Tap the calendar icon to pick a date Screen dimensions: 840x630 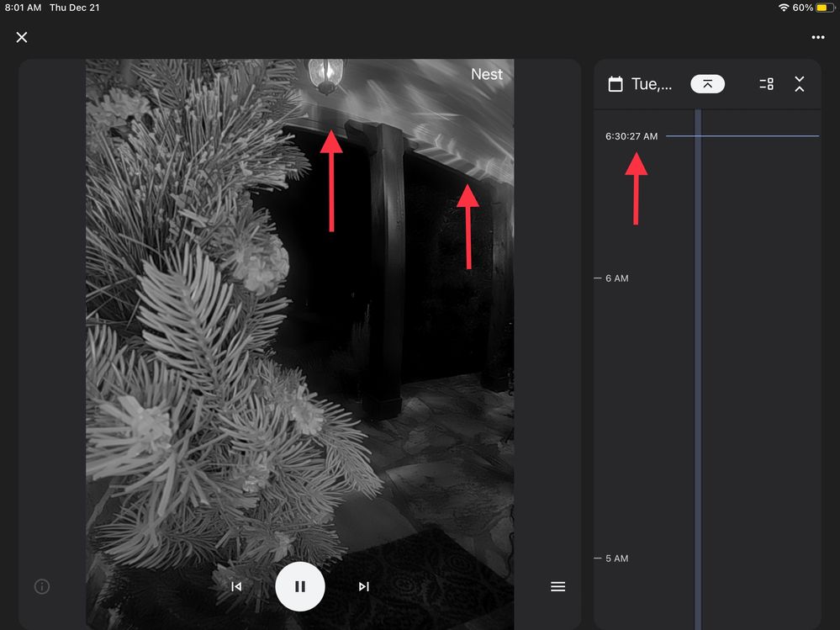click(615, 84)
